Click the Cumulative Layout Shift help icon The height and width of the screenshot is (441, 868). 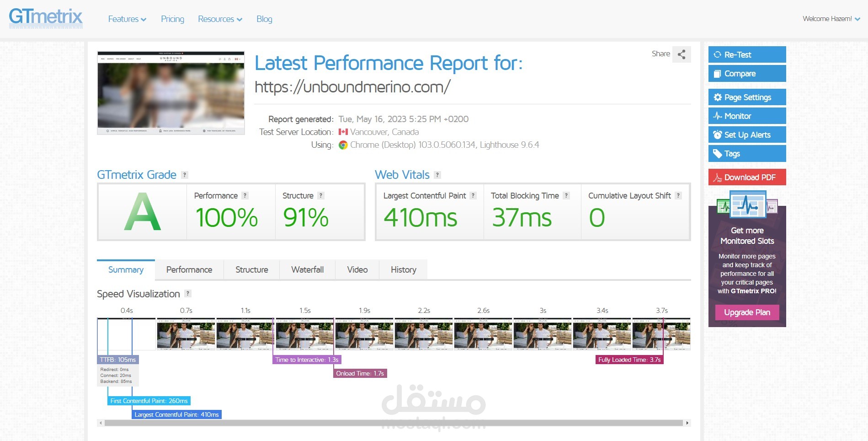678,195
